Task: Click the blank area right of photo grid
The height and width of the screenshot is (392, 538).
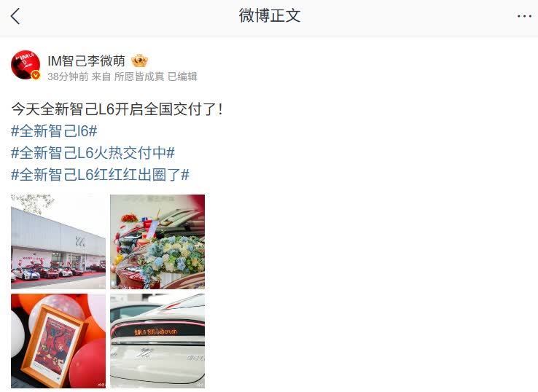Action: tap(370, 291)
